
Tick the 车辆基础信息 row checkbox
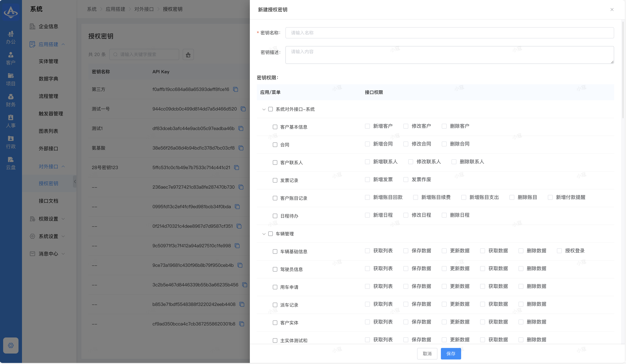[275, 251]
